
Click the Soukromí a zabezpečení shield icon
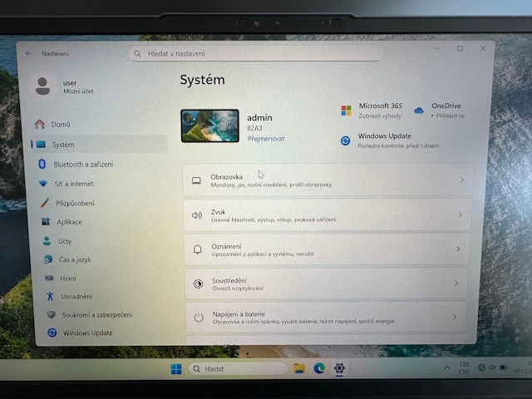(52, 314)
